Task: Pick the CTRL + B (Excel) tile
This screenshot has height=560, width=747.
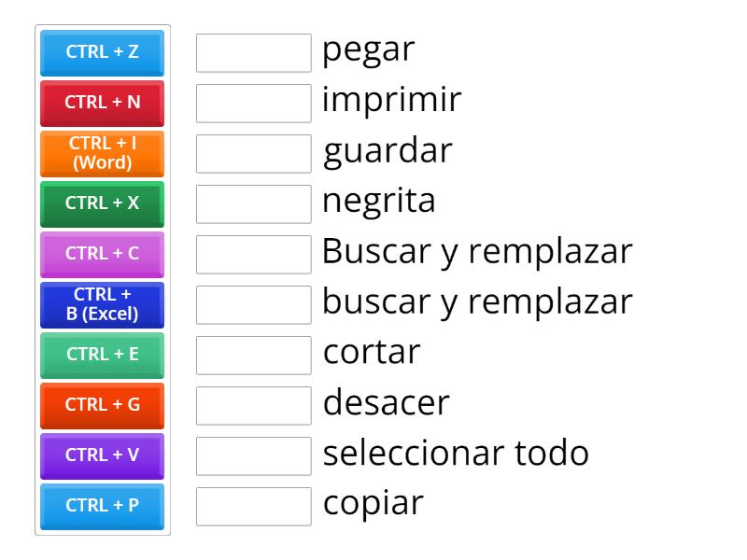Action: (101, 304)
